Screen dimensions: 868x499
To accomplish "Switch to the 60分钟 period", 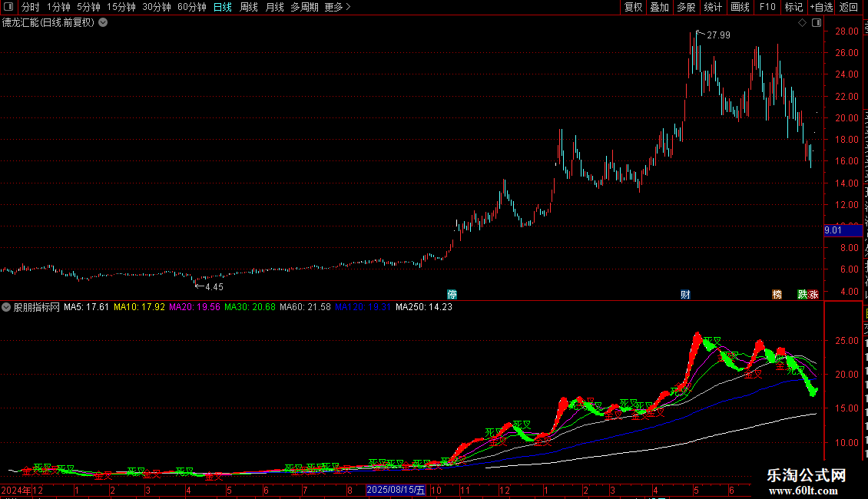I will [192, 7].
